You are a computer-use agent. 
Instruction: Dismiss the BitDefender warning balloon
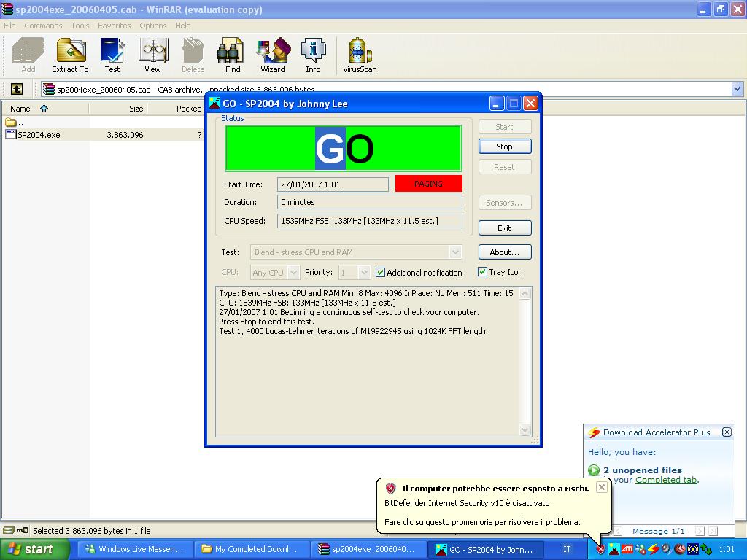(602, 487)
